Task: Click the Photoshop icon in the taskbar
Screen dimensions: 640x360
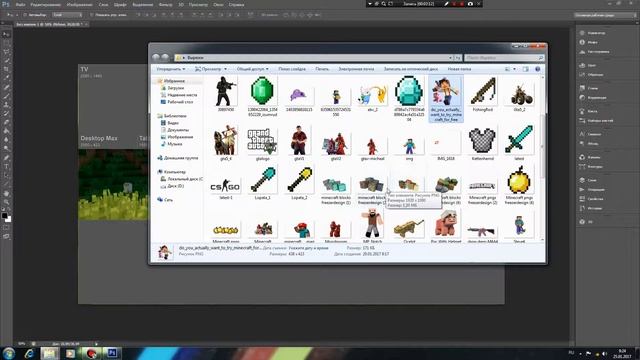Action: click(x=112, y=353)
